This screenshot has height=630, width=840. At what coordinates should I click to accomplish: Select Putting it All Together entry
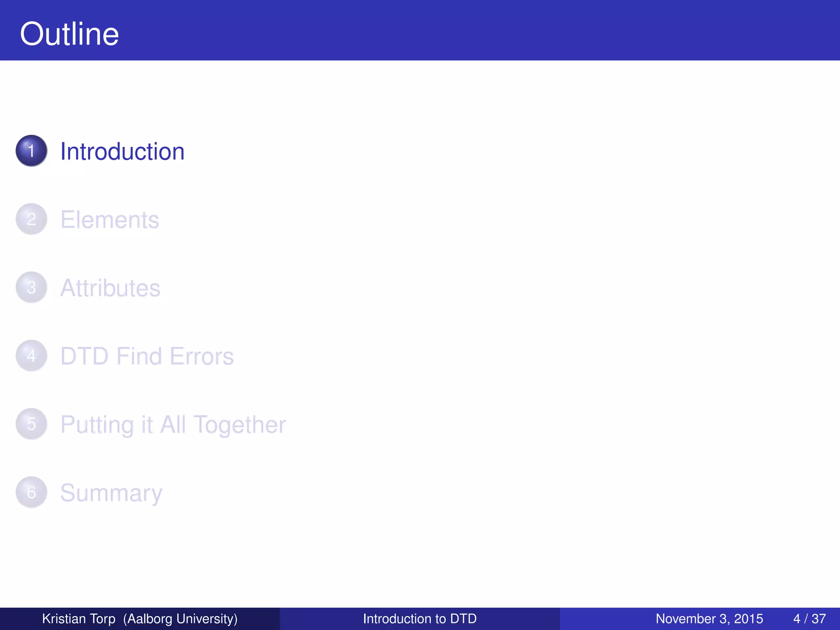(173, 425)
